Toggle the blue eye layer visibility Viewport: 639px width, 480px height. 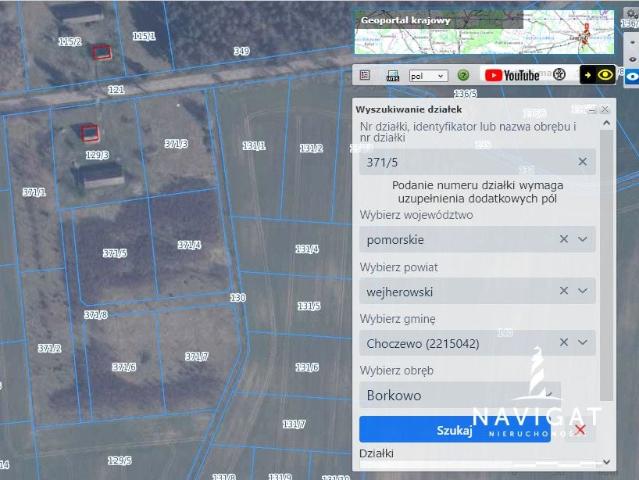pos(631,75)
